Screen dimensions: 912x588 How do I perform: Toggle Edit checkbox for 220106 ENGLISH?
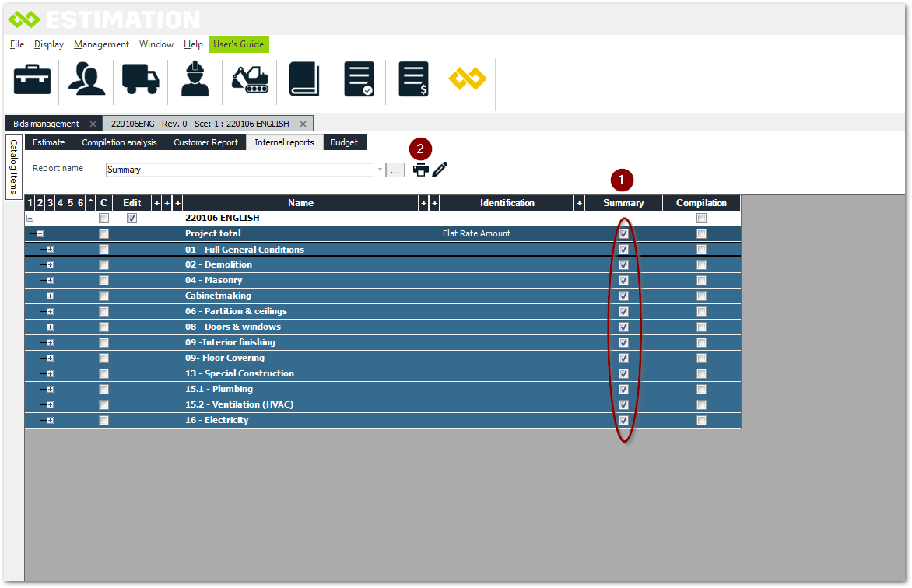point(132,219)
